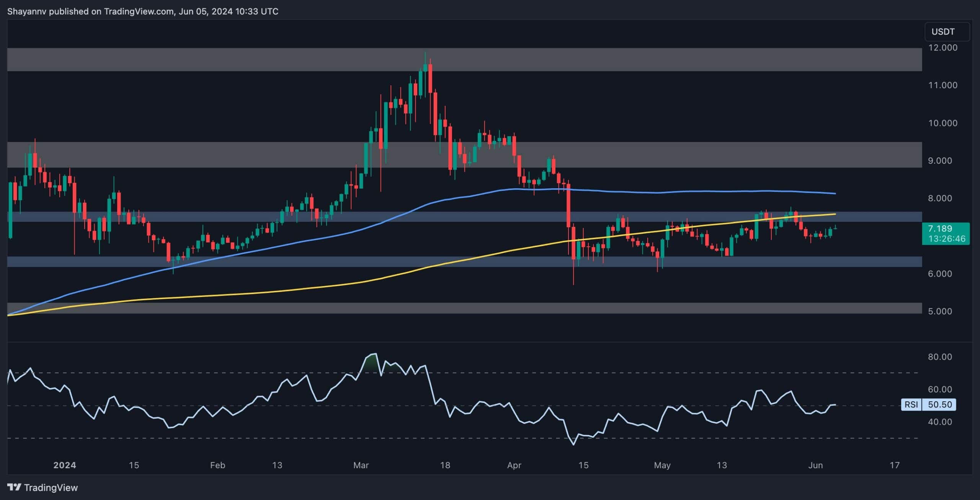Click the 6.000 price axis label
The width and height of the screenshot is (980, 500).
[940, 274]
